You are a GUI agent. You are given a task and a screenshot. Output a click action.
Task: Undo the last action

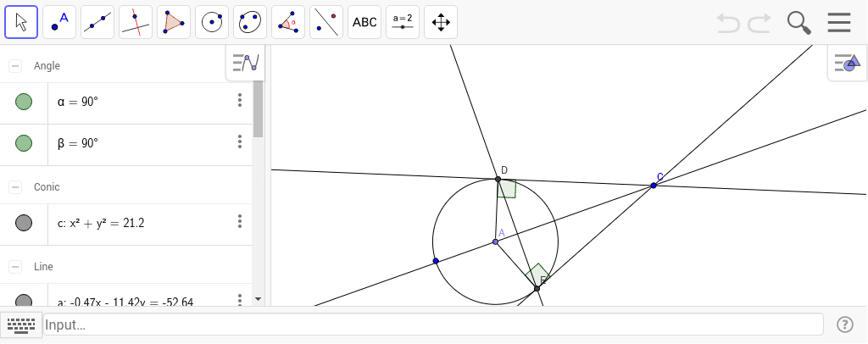coord(728,23)
